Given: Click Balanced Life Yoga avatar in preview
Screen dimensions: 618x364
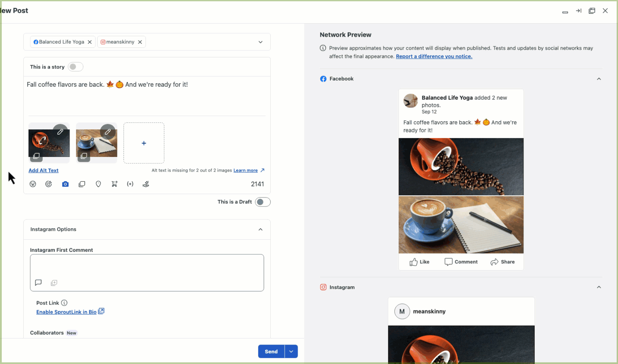Looking at the screenshot, I should 411,101.
